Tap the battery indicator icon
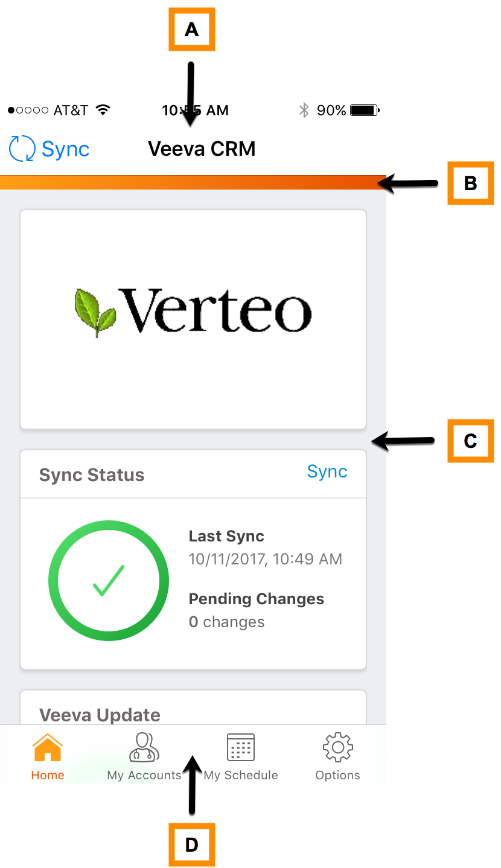Image resolution: width=501 pixels, height=868 pixels. (x=365, y=110)
